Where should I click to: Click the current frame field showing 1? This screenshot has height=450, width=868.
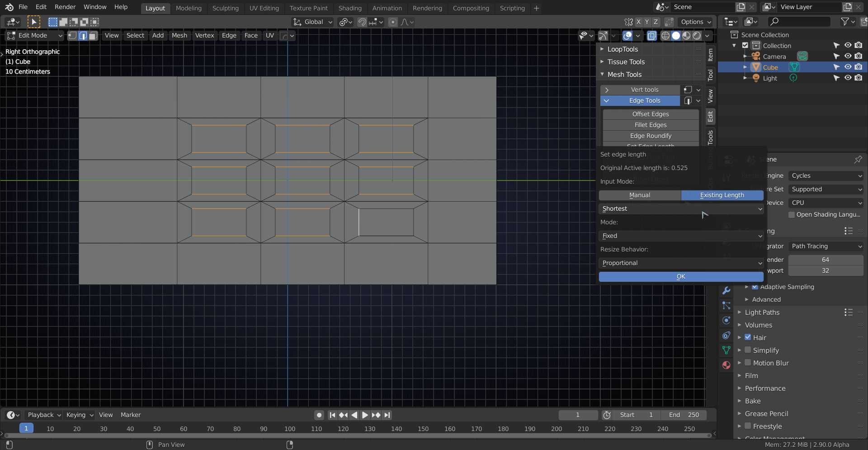[x=578, y=415]
